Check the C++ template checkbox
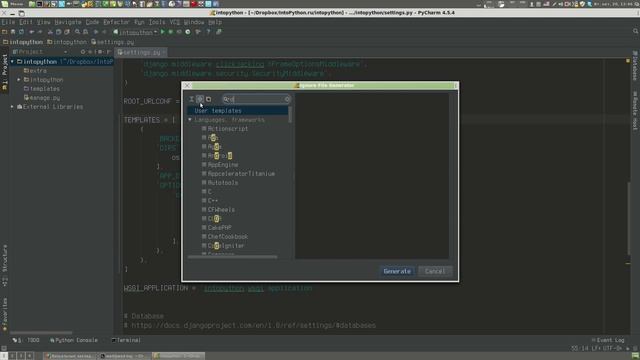This screenshot has width=640, height=360. click(204, 200)
